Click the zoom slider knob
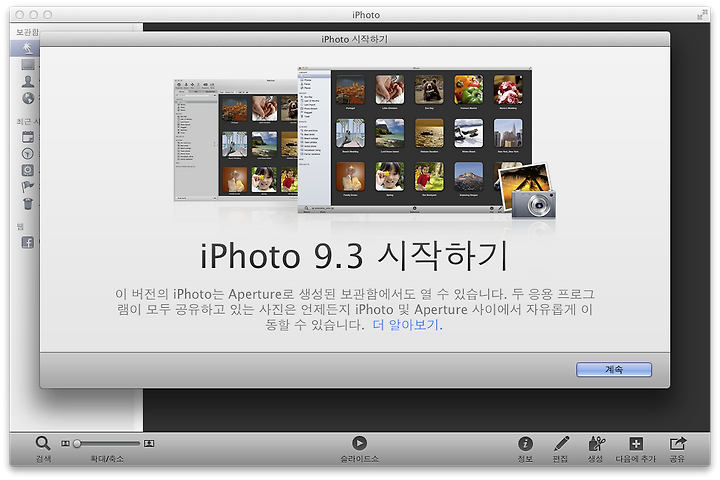The height and width of the screenshot is (480, 720). pos(77,443)
